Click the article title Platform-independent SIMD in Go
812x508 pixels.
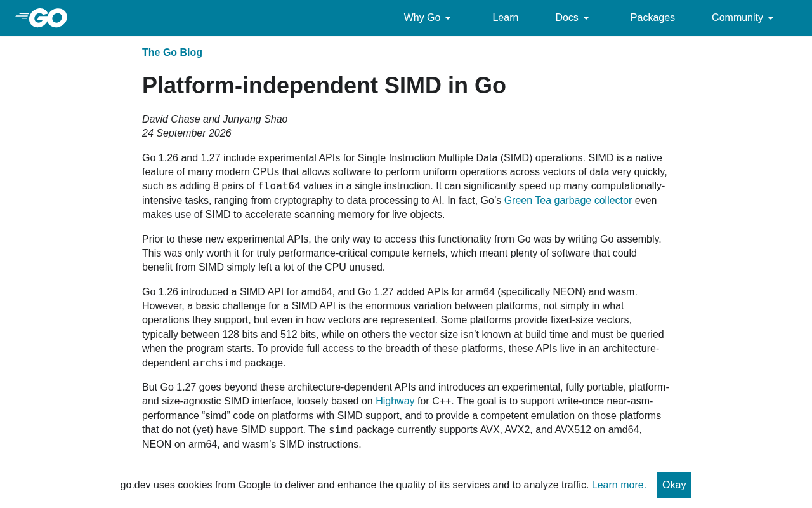tap(324, 85)
